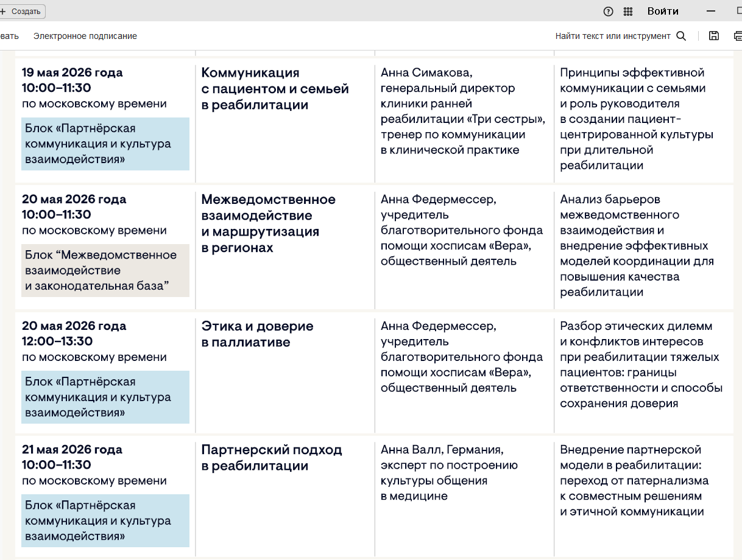742x560 pixels.
Task: Click the beige «Межведомственное взаимодействие и законодательная база» block
Action: 105,270
